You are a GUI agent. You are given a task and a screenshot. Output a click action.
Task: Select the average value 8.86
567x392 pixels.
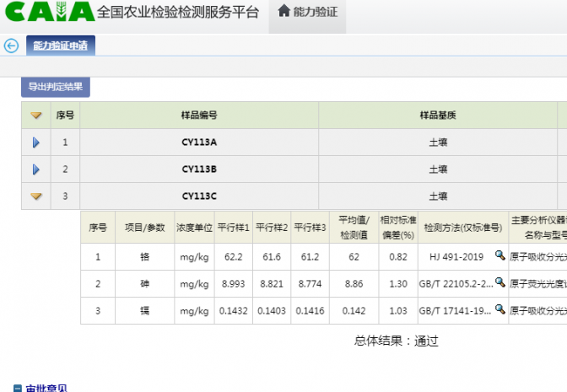click(x=354, y=284)
